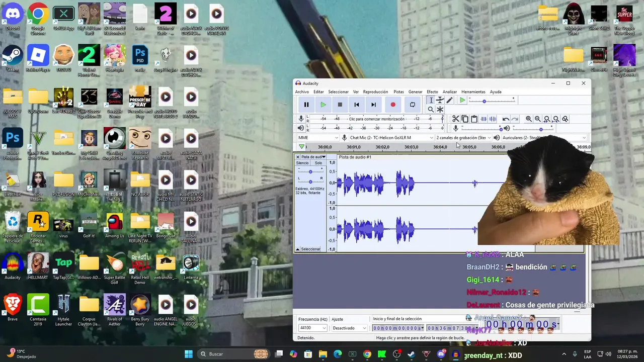Image resolution: width=644 pixels, height=362 pixels.
Task: Adjust the track L/R pan slider
Action: coord(310,181)
